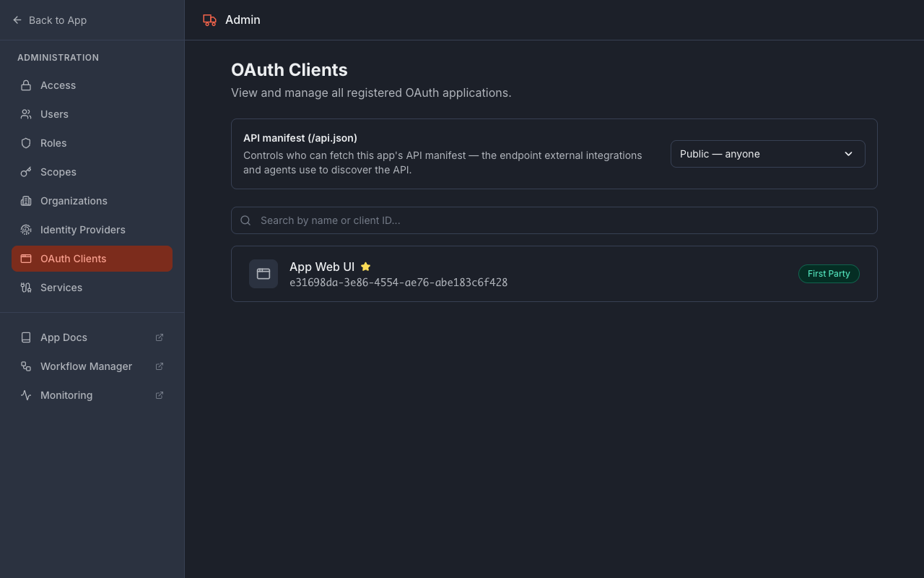Click the Organizations building icon
924x578 pixels.
[26, 201]
